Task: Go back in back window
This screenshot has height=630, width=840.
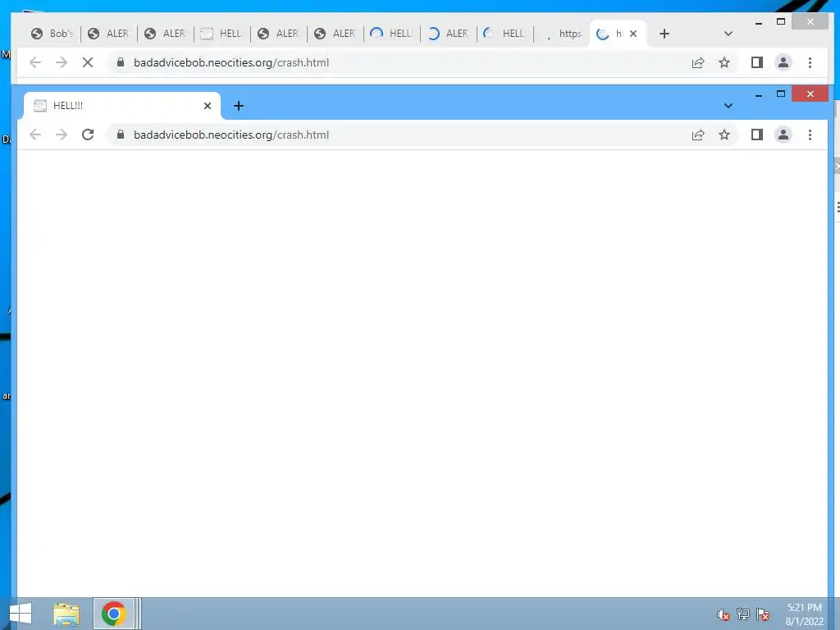Action: [x=35, y=62]
